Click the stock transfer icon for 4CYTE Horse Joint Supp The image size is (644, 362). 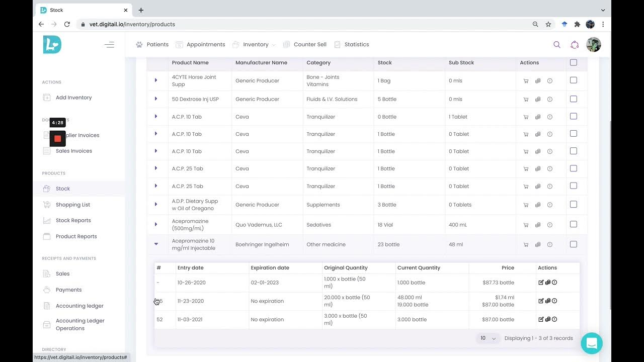point(538,81)
